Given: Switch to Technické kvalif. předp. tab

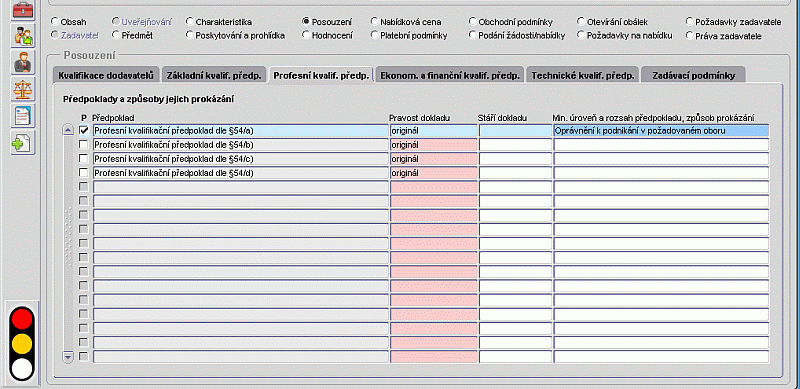Looking at the screenshot, I should tap(583, 75).
